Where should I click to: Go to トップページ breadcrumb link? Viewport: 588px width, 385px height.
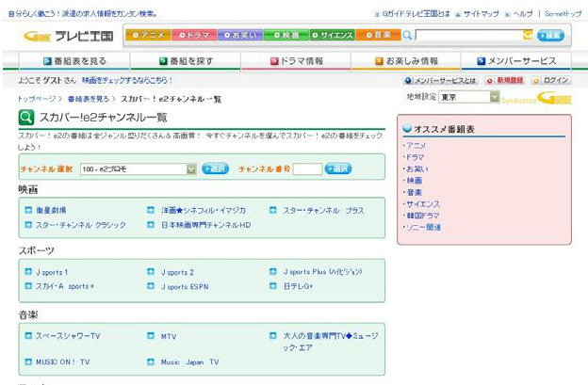pos(36,99)
